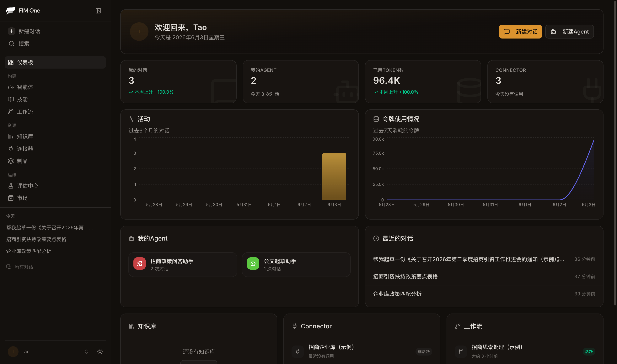This screenshot has width=617, height=364.
Task: Click the FIM One logo icon
Action: click(11, 11)
